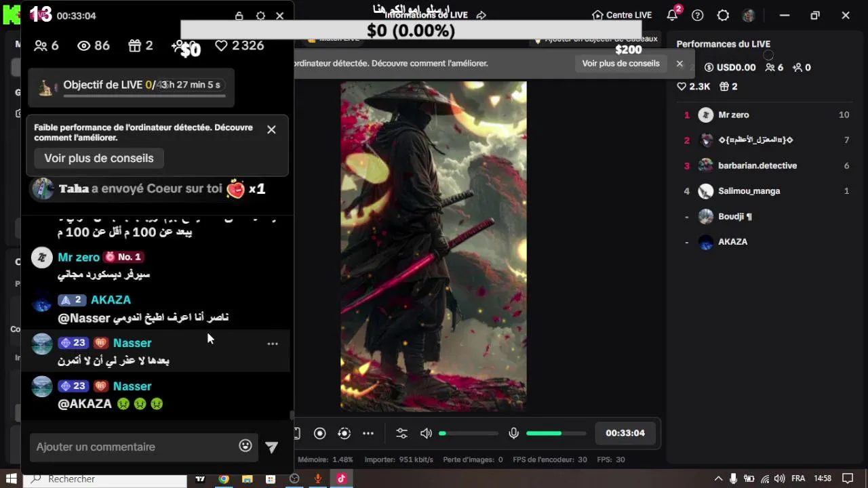The height and width of the screenshot is (488, 868).
Task: Open the Windows Start menu
Action: [12, 479]
